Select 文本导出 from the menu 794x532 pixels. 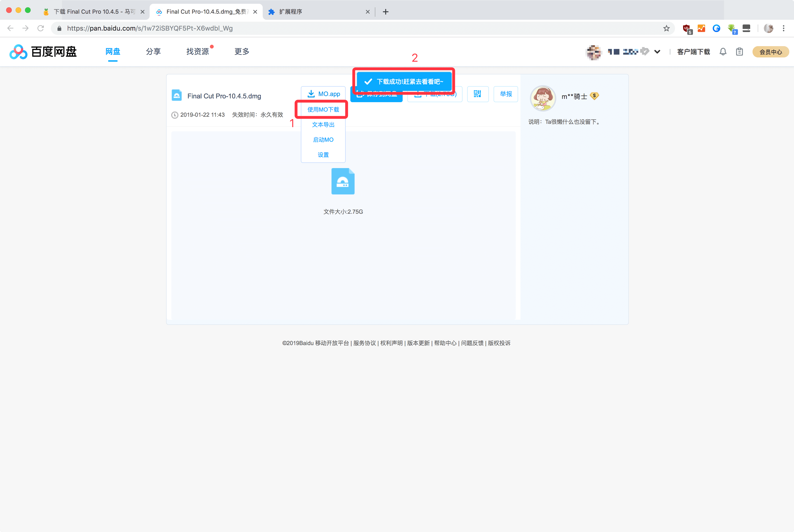coord(323,125)
